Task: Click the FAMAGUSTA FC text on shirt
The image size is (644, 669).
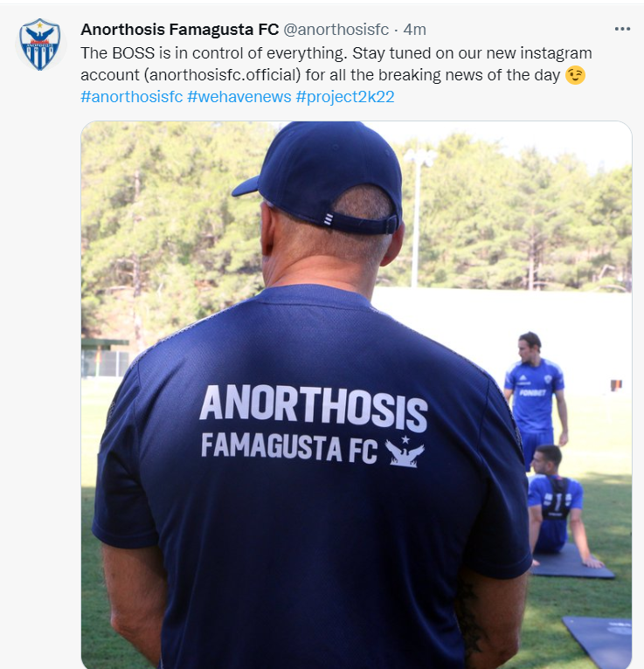Action: [x=289, y=448]
